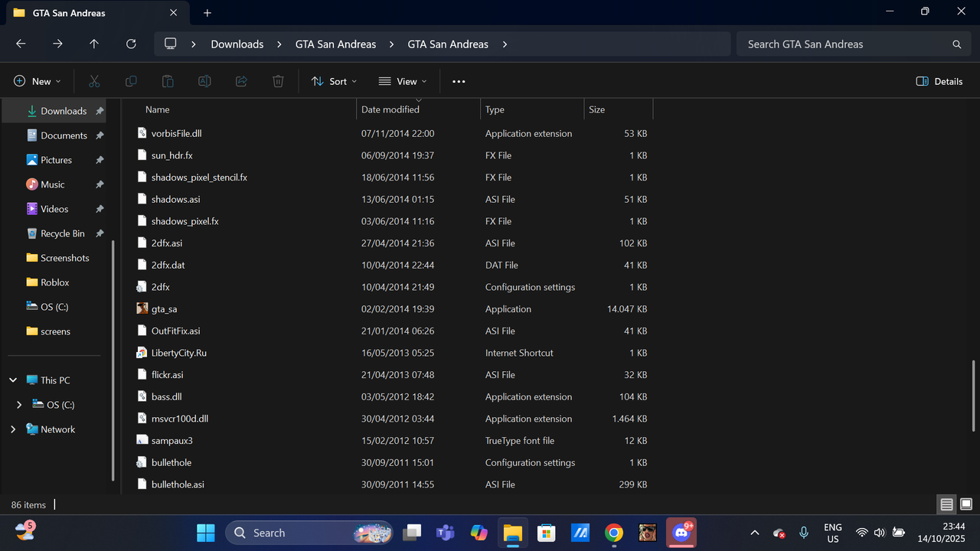The width and height of the screenshot is (980, 551).
Task: Click the Copy icon in toolbar
Action: [x=131, y=81]
